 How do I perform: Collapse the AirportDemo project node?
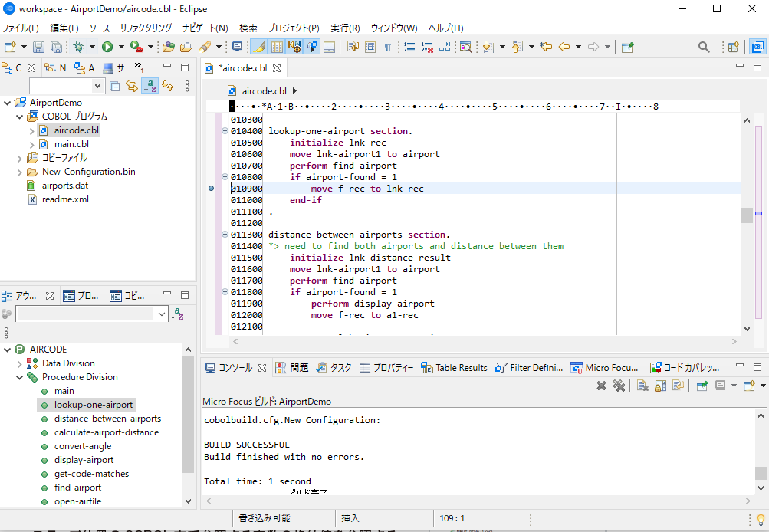point(8,103)
